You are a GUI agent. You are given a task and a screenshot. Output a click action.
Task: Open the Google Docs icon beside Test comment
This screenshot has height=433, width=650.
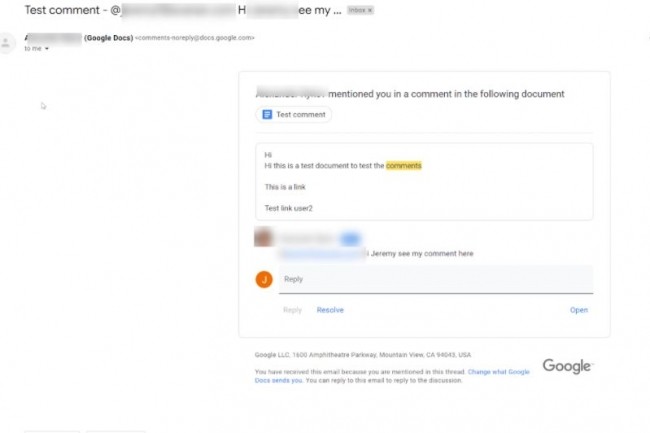(267, 114)
